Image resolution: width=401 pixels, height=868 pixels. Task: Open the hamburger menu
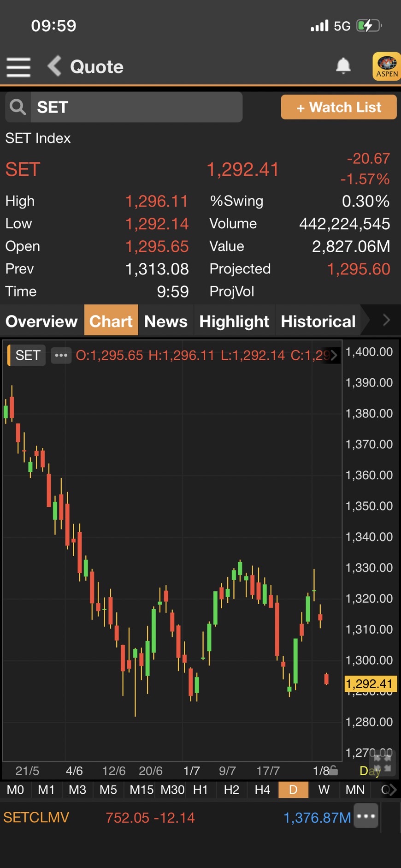18,67
